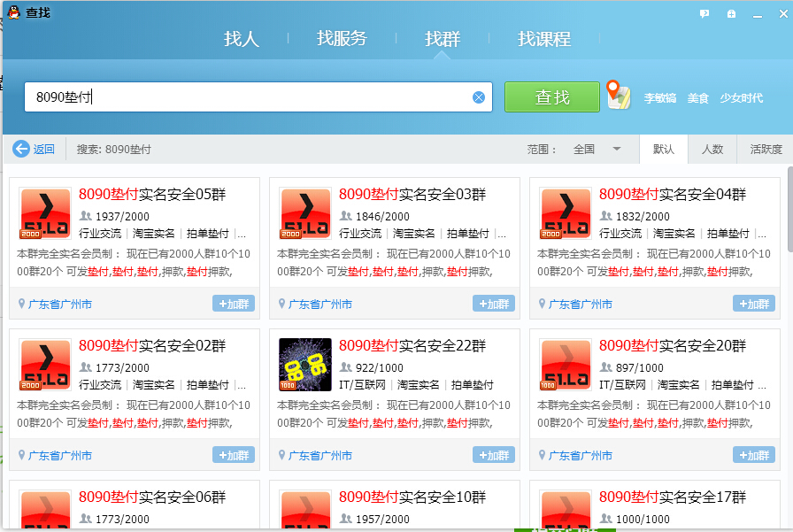Open group title 8090垫付实名安全22群
This screenshot has height=532, width=793.
click(412, 345)
